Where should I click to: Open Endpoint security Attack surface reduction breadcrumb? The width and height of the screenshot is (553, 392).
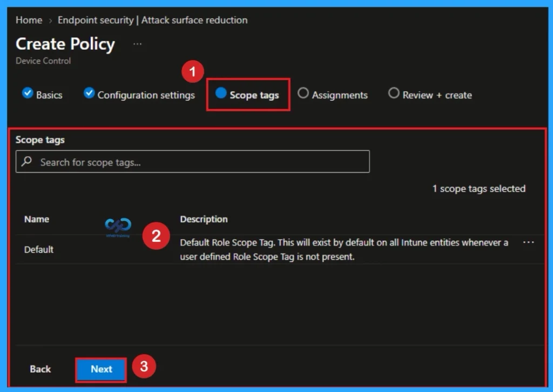click(152, 20)
